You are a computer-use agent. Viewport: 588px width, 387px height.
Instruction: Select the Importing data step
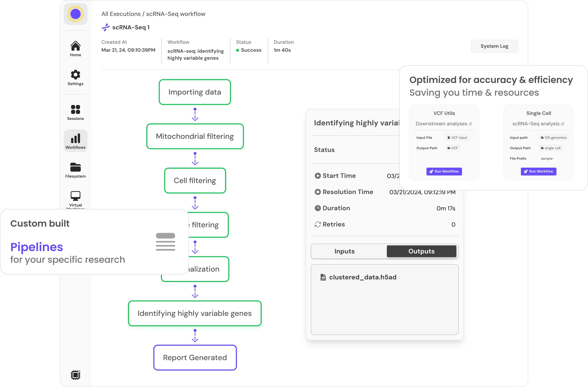coord(195,92)
